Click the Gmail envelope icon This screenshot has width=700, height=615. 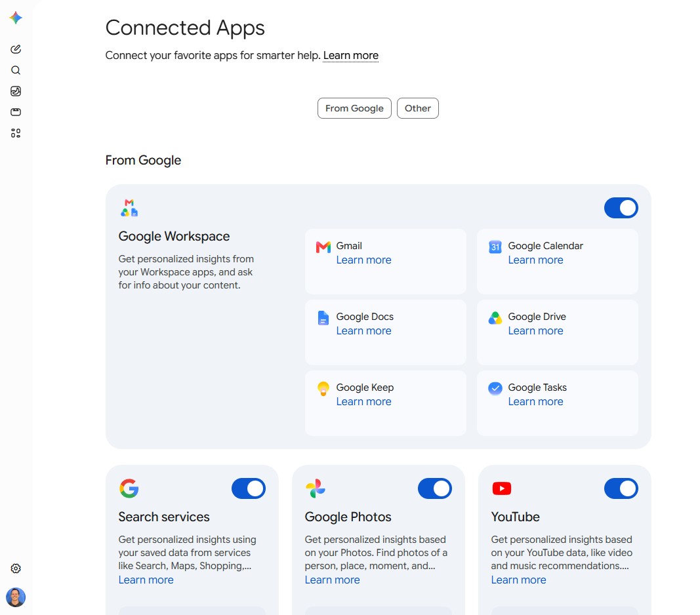tap(323, 247)
